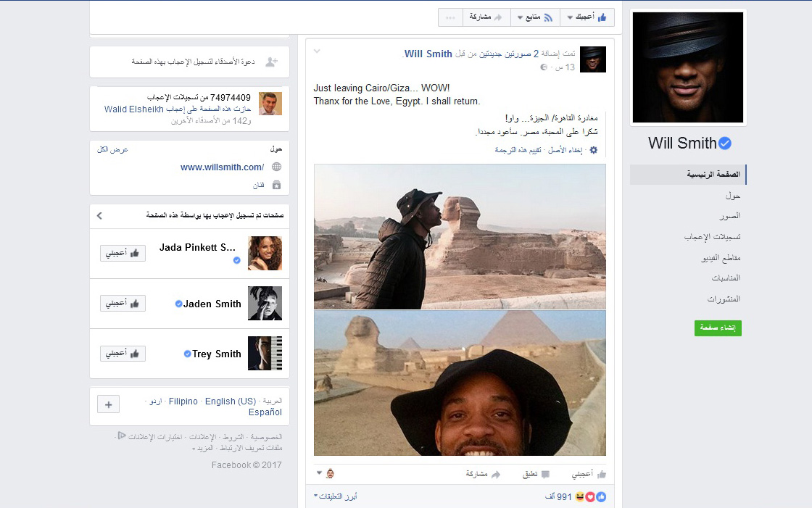Like Trey Smith's page
The width and height of the screenshot is (812, 508).
coord(123,353)
